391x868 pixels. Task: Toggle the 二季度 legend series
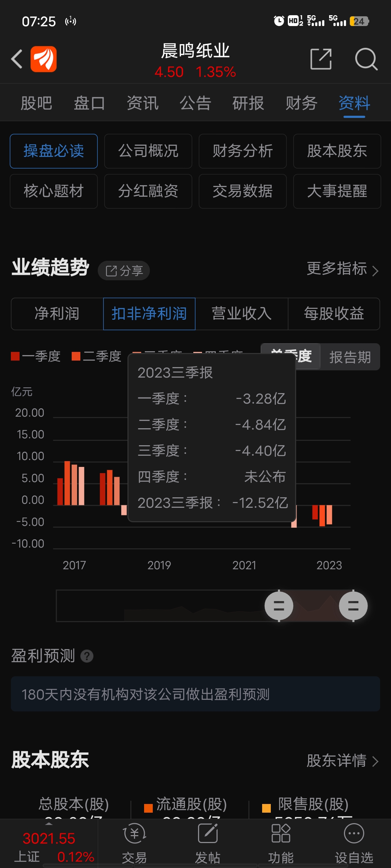[x=96, y=356]
